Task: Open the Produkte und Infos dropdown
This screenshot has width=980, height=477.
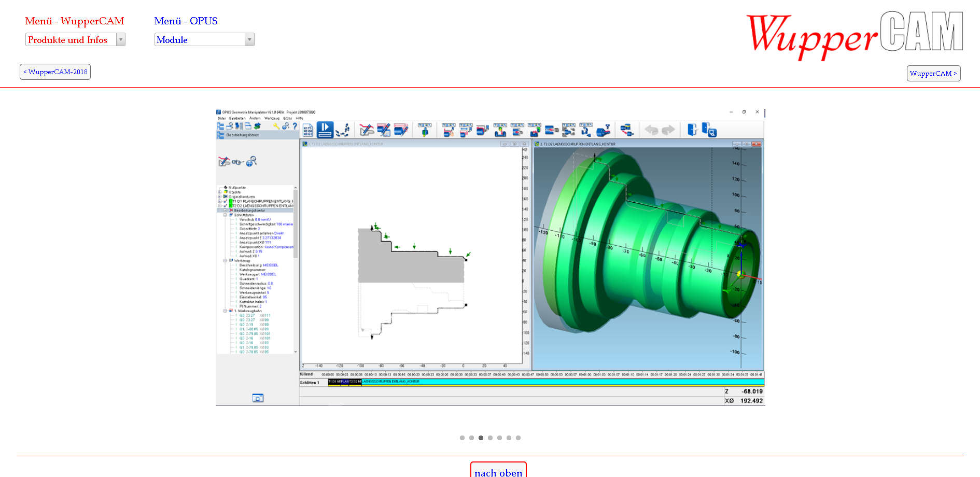Action: coord(75,40)
